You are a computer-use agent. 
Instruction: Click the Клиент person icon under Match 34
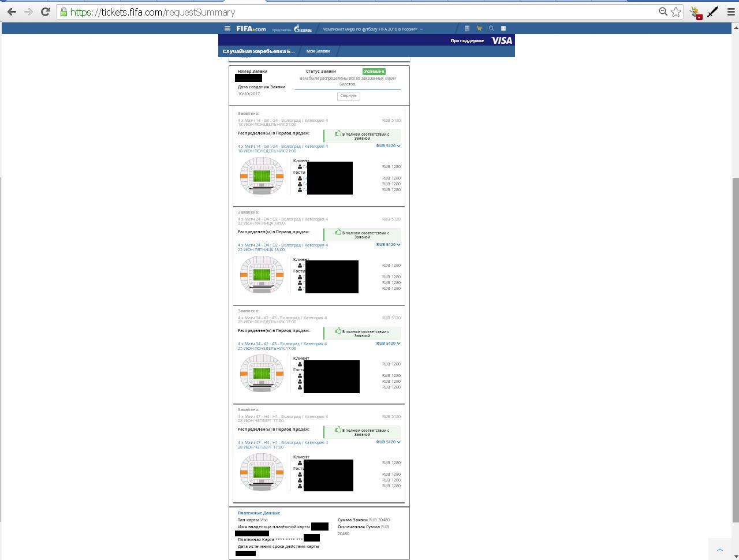[300, 364]
